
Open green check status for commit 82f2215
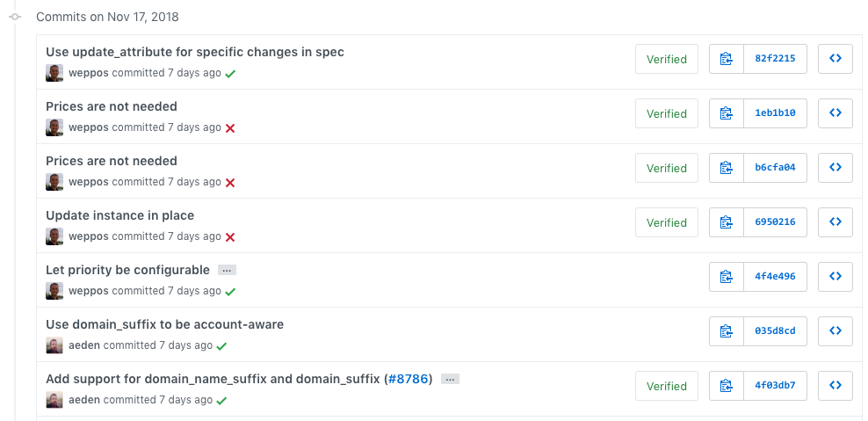click(x=230, y=74)
